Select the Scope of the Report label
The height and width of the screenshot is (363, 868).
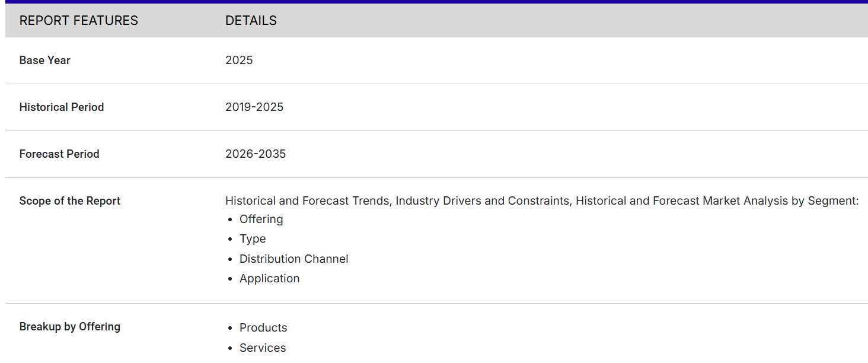69,201
